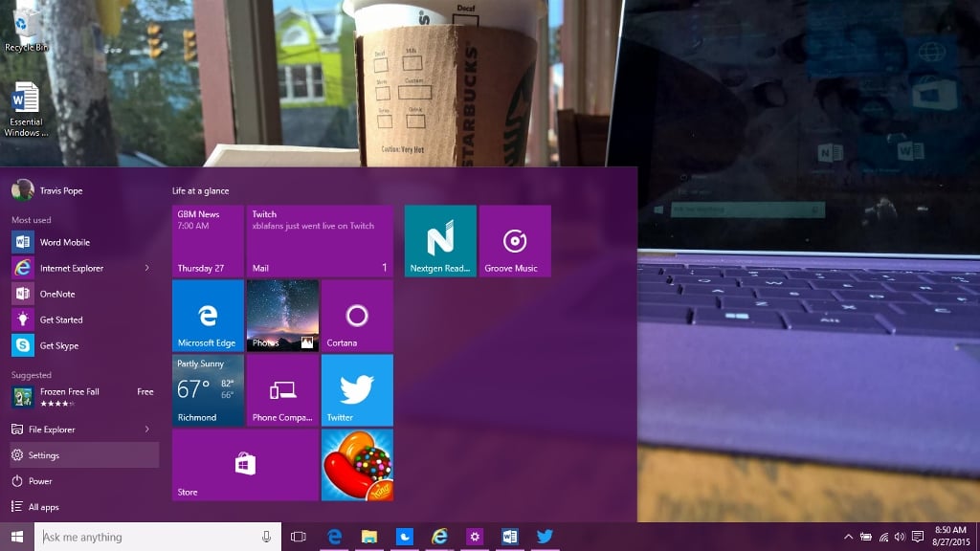Focus the Ask me anything search box

click(158, 537)
